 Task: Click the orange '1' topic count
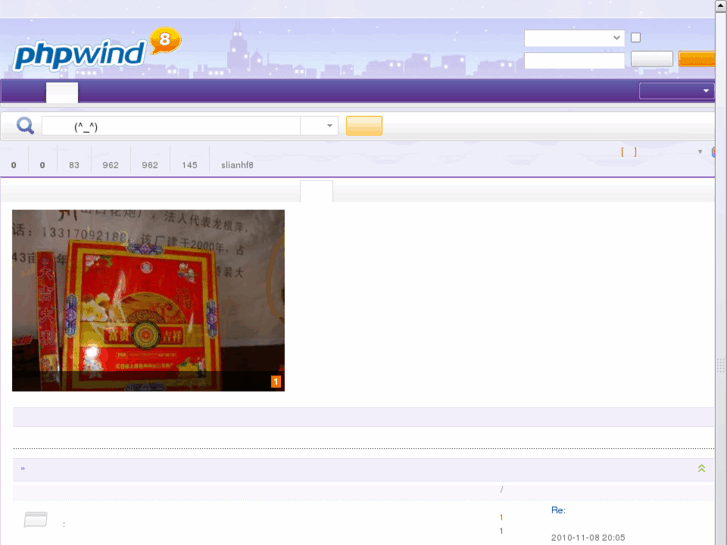coord(501,517)
